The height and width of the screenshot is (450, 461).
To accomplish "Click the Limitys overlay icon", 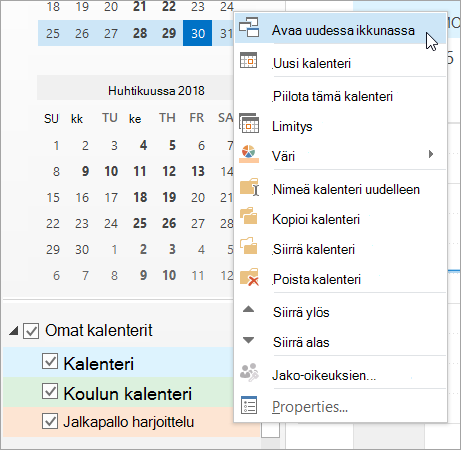I will point(249,123).
